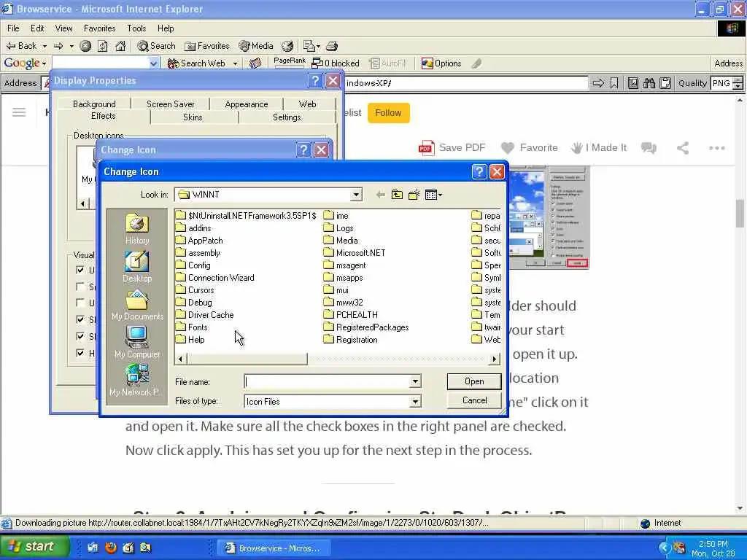747x560 pixels.
Task: Open IE History toolbar icon
Action: pyautogui.click(x=287, y=46)
